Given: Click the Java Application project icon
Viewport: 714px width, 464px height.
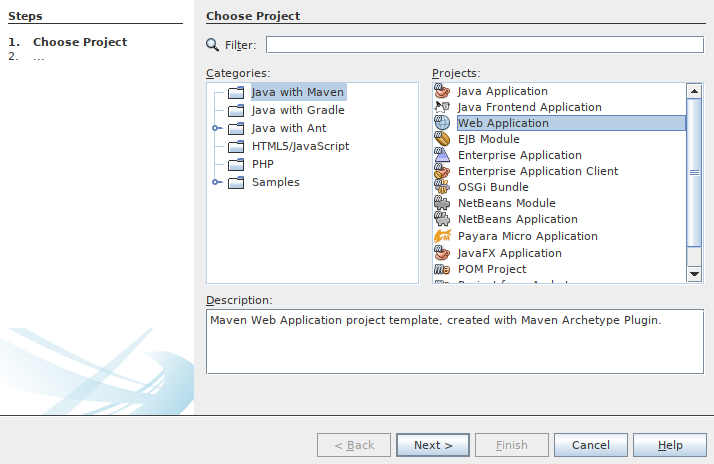Looking at the screenshot, I should pyautogui.click(x=443, y=91).
